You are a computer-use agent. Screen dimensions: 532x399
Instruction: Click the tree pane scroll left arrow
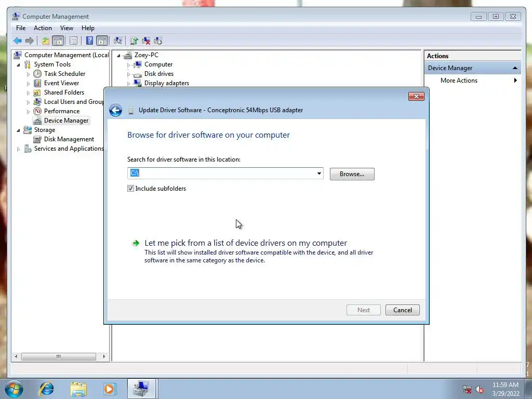tap(16, 356)
